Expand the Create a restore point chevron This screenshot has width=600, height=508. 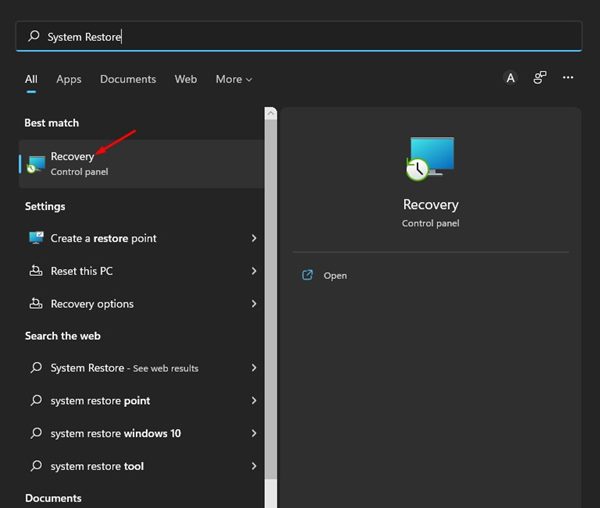point(254,238)
